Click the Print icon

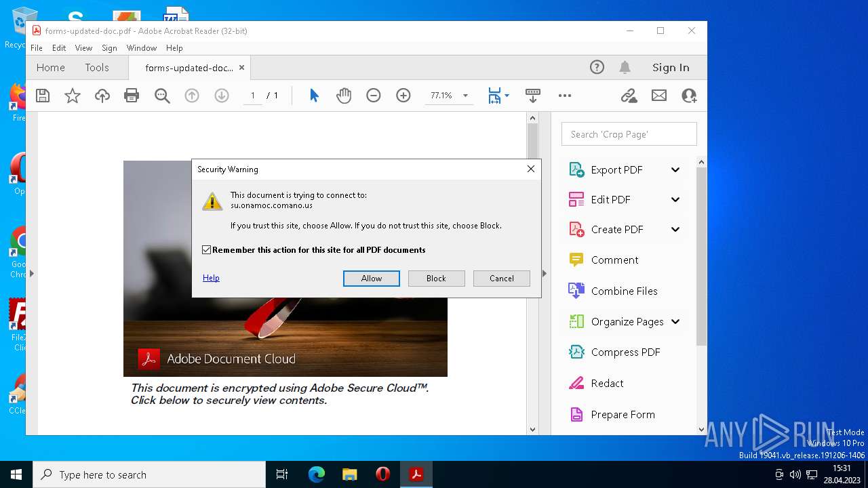pyautogui.click(x=132, y=96)
